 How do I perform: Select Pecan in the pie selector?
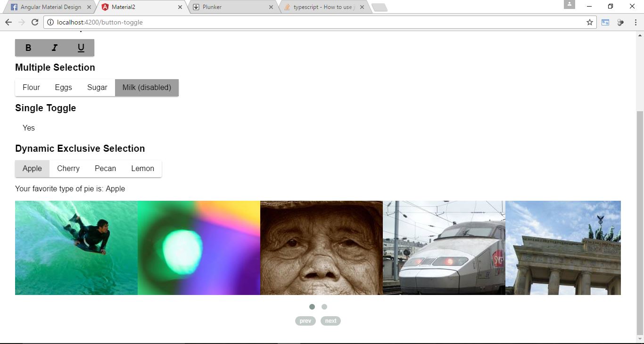[x=105, y=168]
